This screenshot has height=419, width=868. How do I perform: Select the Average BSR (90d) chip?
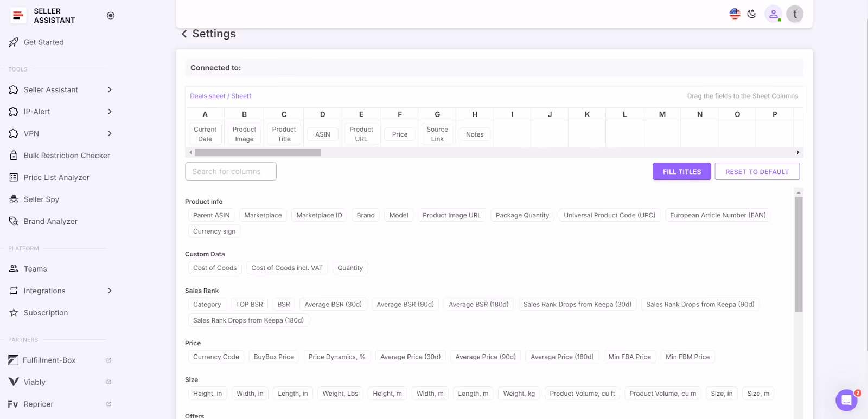(x=405, y=305)
